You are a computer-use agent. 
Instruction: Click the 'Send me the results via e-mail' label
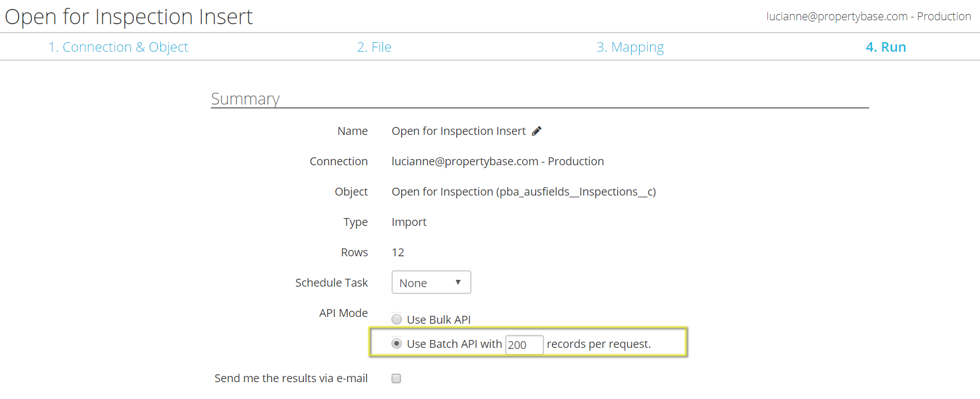(x=291, y=378)
